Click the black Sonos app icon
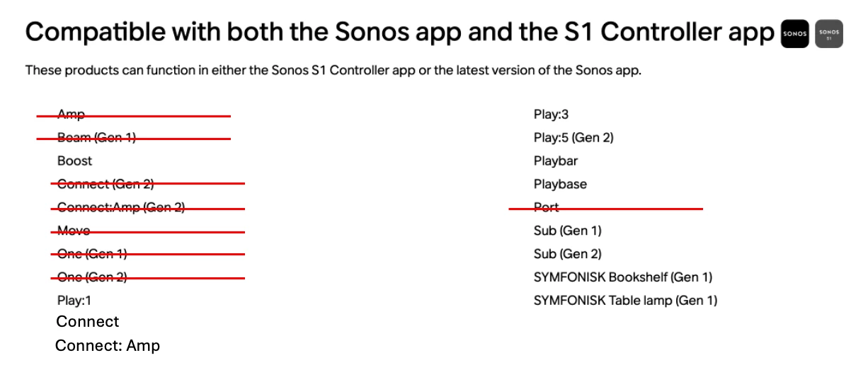868x365 pixels. 794,34
